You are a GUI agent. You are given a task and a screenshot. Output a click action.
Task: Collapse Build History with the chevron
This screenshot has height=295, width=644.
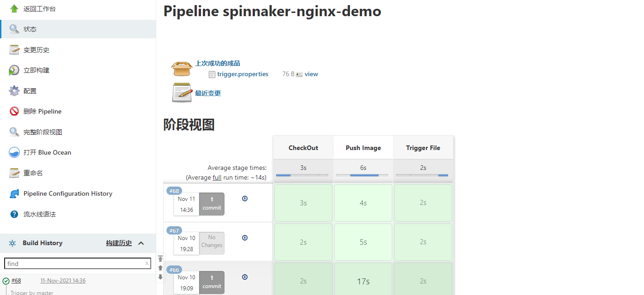pos(141,243)
